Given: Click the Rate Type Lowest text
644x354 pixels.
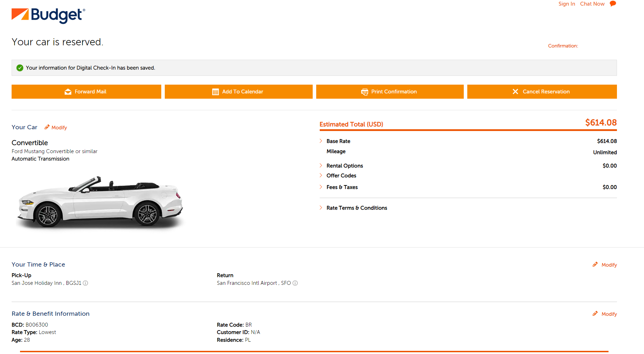Looking at the screenshot, I should click(x=34, y=332).
